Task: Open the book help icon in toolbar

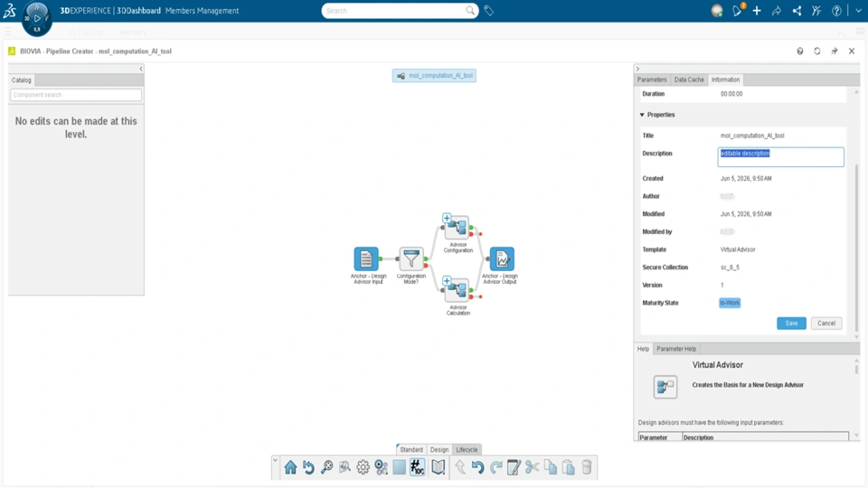Action: pyautogui.click(x=438, y=467)
